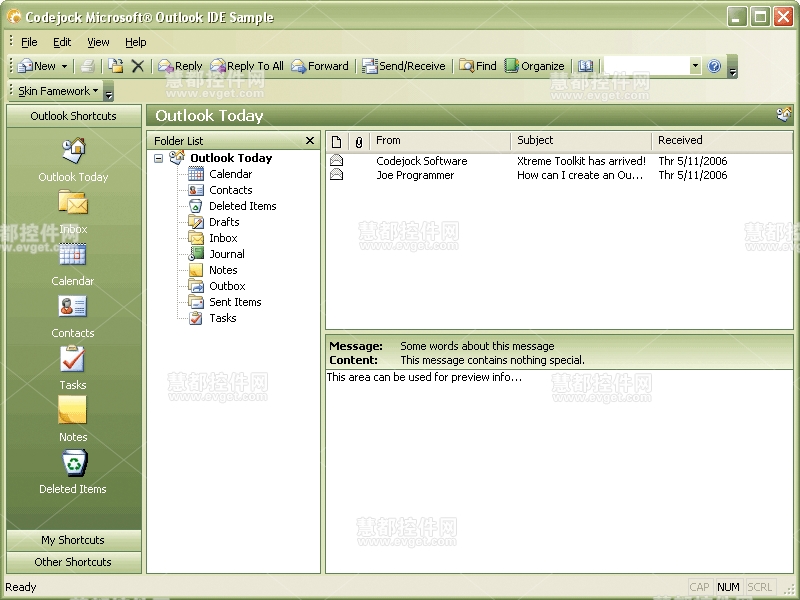The image size is (800, 600).
Task: Select the Outlook Shortcuts group header
Action: pos(73,116)
